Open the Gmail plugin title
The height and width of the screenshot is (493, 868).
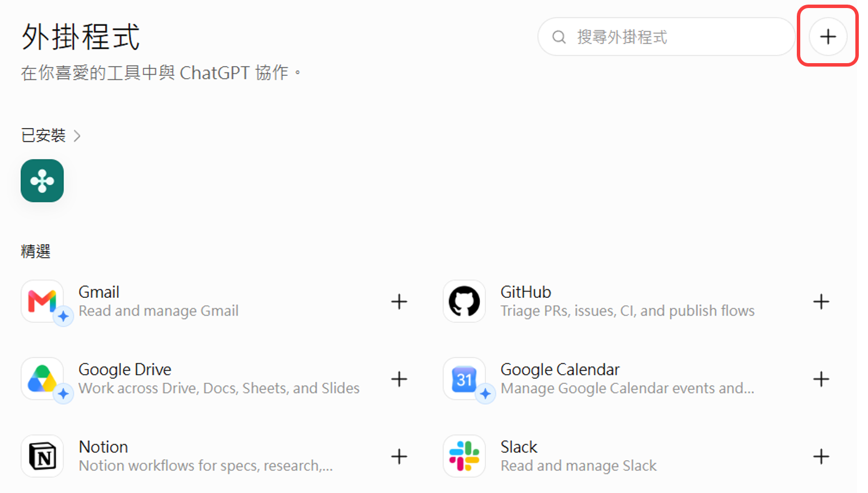(99, 292)
